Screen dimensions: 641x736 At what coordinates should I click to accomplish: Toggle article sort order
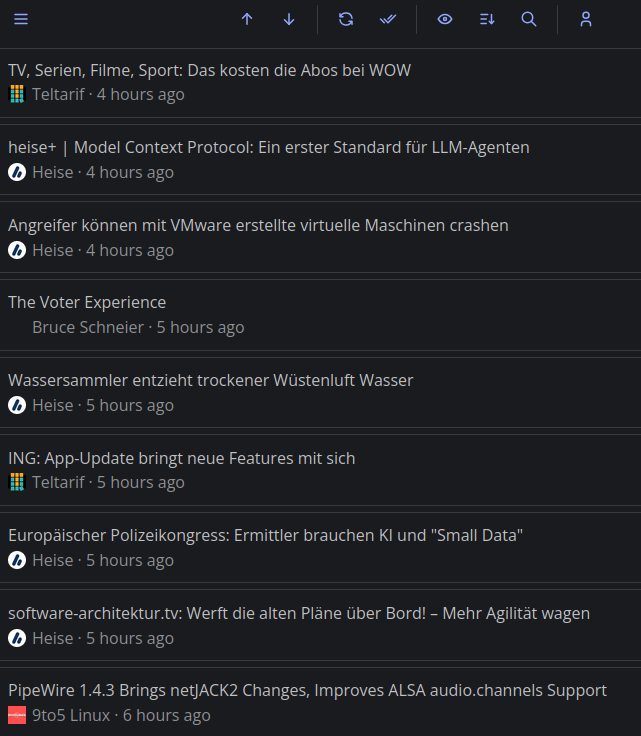(x=487, y=19)
